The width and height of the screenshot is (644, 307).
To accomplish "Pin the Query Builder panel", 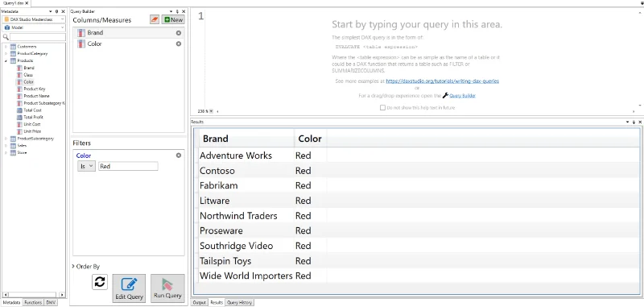I will [x=177, y=11].
